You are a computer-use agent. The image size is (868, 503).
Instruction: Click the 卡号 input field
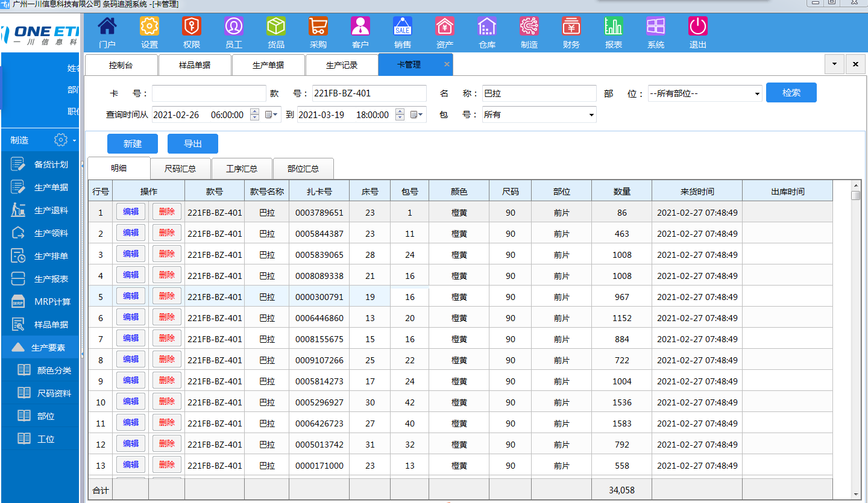pos(209,93)
